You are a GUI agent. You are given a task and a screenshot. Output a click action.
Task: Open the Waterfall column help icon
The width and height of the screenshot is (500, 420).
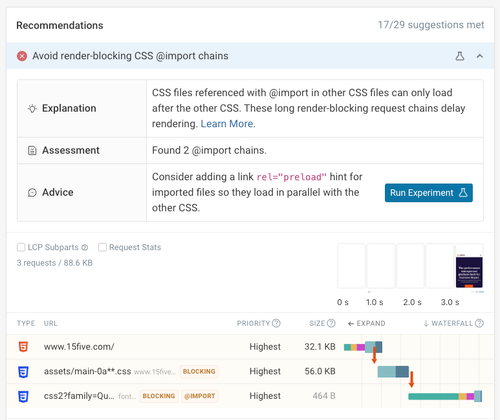coord(479,323)
